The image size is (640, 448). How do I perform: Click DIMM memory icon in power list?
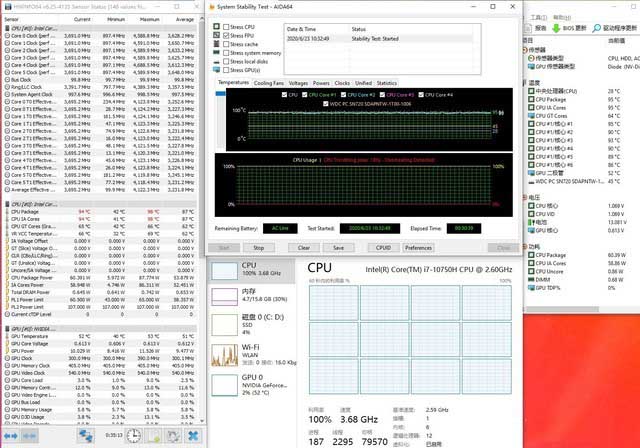pos(531,279)
